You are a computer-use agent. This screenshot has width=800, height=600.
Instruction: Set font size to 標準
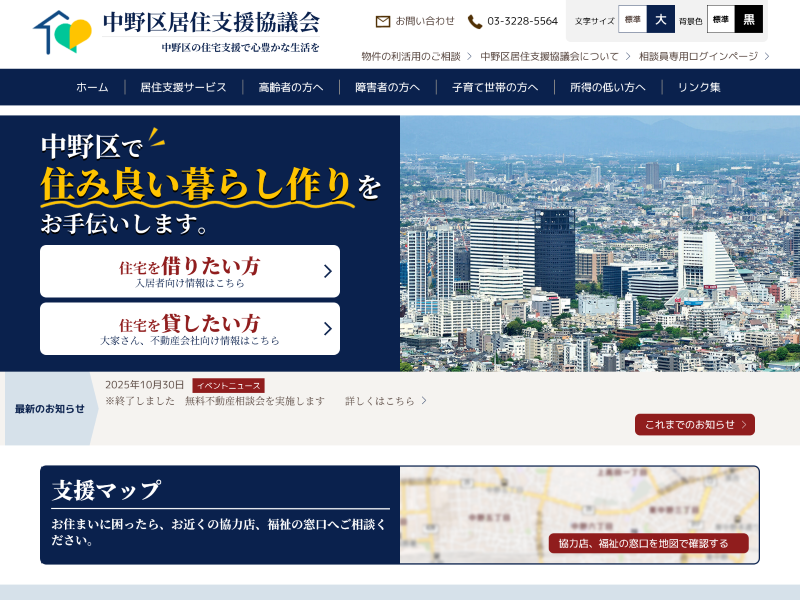(x=632, y=19)
